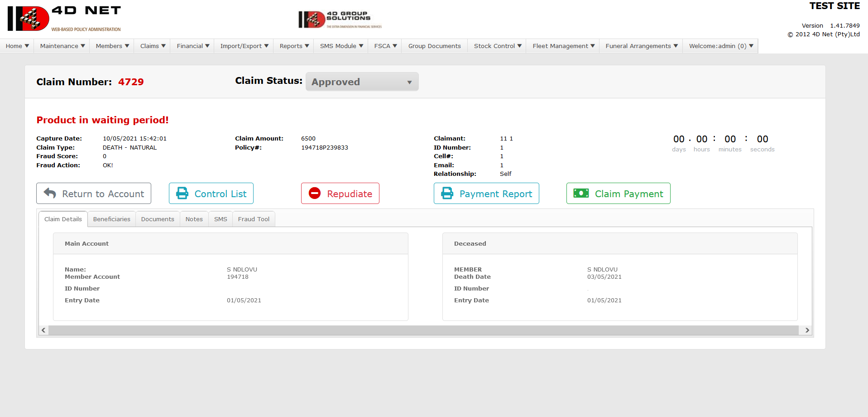The height and width of the screenshot is (417, 868).
Task: Switch to the SMS tab
Action: point(221,219)
